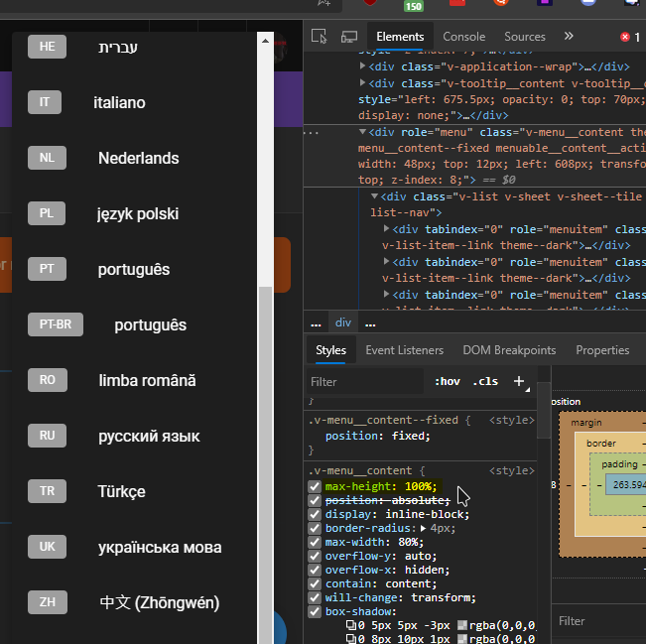Click the new style rule plus icon
The image size is (646, 644).
(519, 381)
